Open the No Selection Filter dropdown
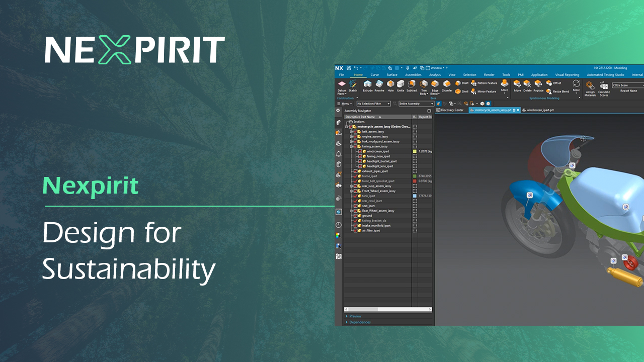Screen dimensions: 644x362 [x=374, y=104]
